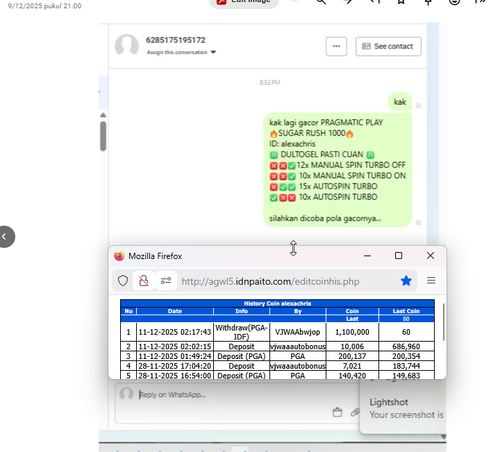This screenshot has height=452, width=500.
Task: Click the 200,354 last coin value
Action: (406, 356)
